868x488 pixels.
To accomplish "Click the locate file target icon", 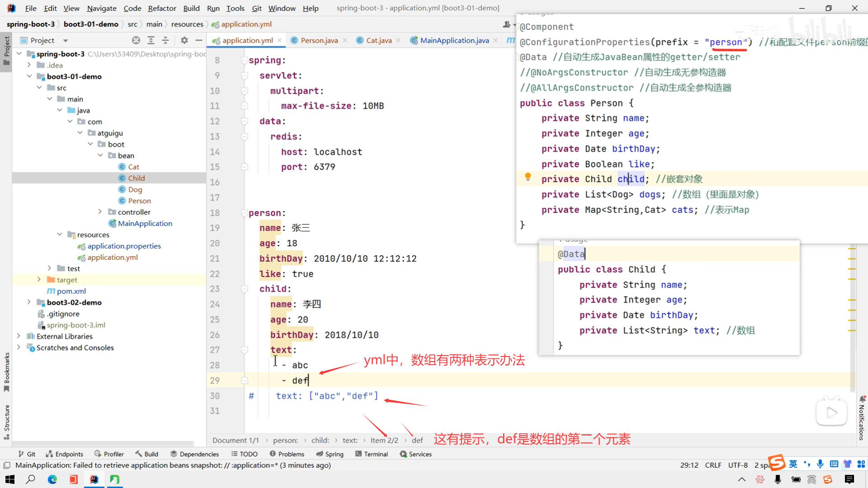I will click(x=136, y=40).
